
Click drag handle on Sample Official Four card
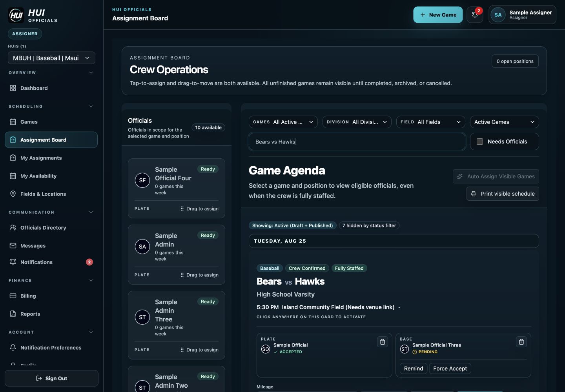[x=182, y=209]
